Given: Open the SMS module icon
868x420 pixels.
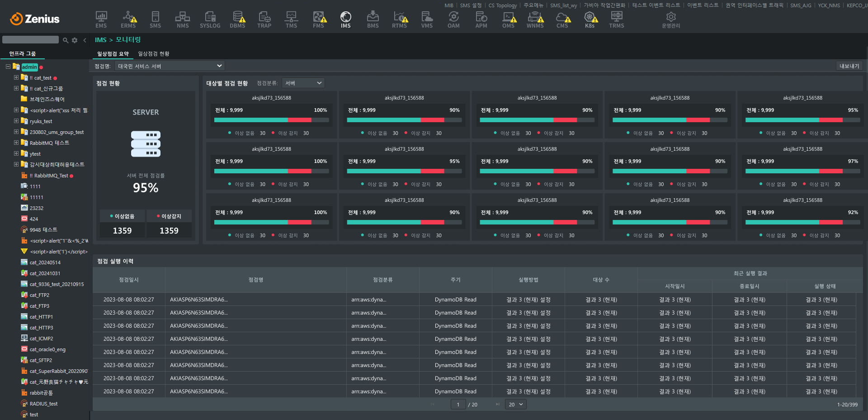Looking at the screenshot, I should pos(156,20).
